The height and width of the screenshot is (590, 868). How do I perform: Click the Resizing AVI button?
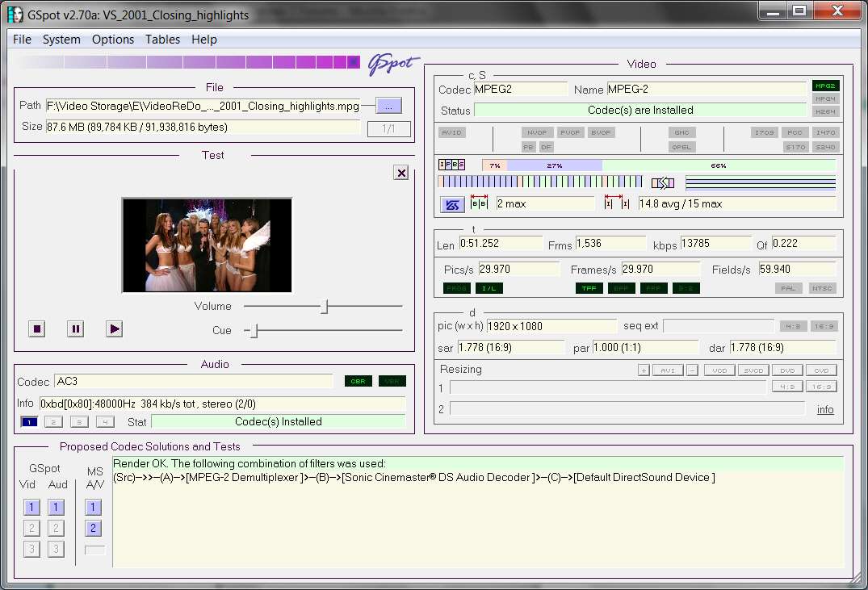pyautogui.click(x=668, y=370)
